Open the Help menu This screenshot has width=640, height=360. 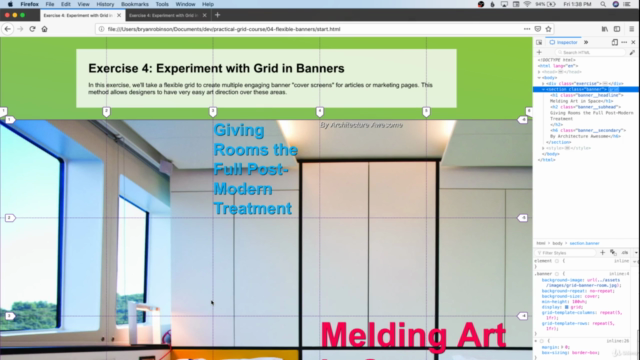tap(208, 4)
